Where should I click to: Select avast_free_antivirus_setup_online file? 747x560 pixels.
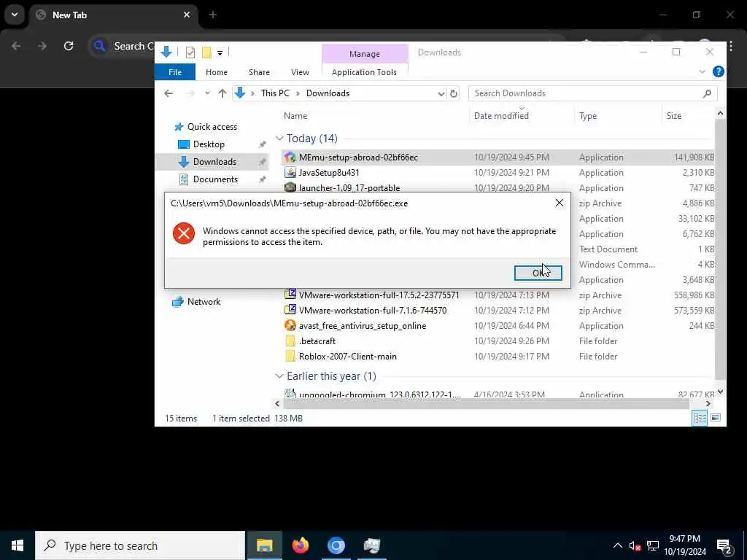(362, 326)
